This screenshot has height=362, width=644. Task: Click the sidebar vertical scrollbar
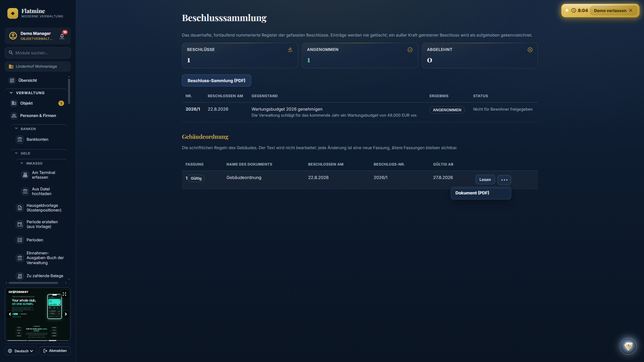point(69,91)
